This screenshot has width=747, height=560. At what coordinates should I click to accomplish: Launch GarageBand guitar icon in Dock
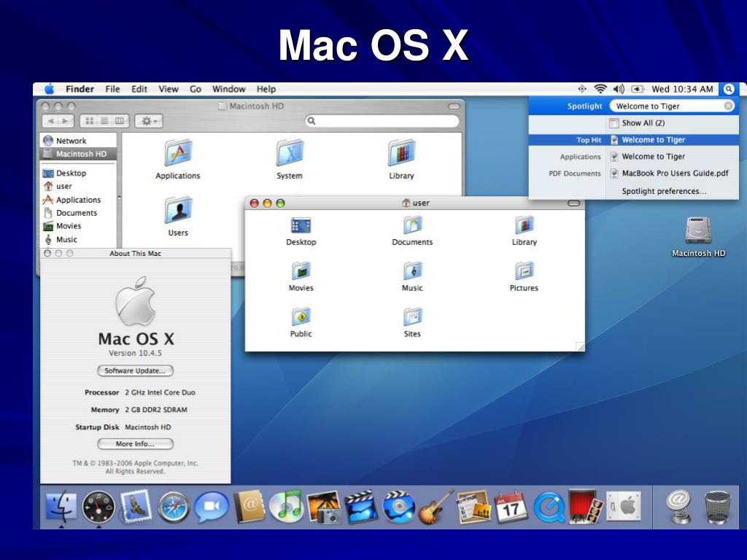pyautogui.click(x=436, y=507)
